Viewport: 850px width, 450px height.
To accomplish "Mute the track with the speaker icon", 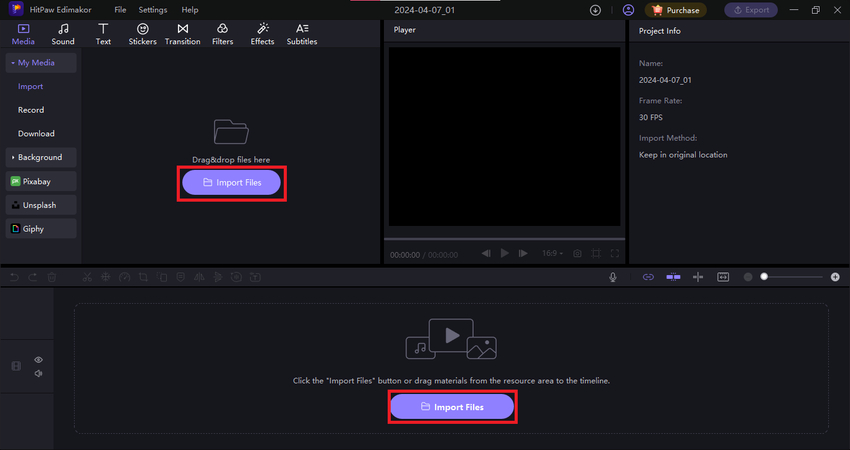I will pyautogui.click(x=38, y=374).
